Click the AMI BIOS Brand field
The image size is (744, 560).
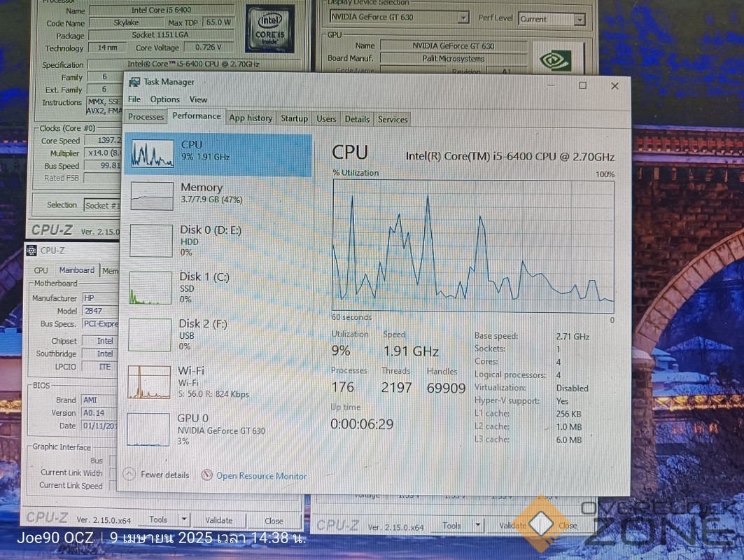pos(99,400)
